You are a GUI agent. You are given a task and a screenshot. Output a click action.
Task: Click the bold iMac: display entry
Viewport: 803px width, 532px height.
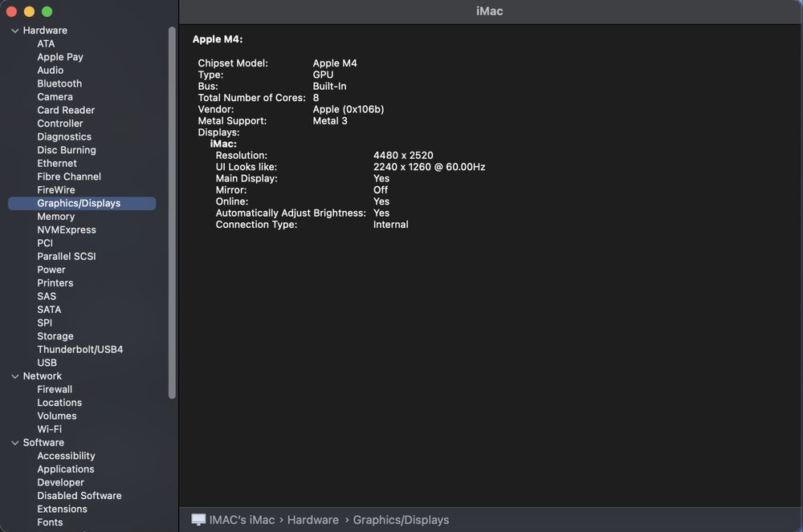point(223,144)
